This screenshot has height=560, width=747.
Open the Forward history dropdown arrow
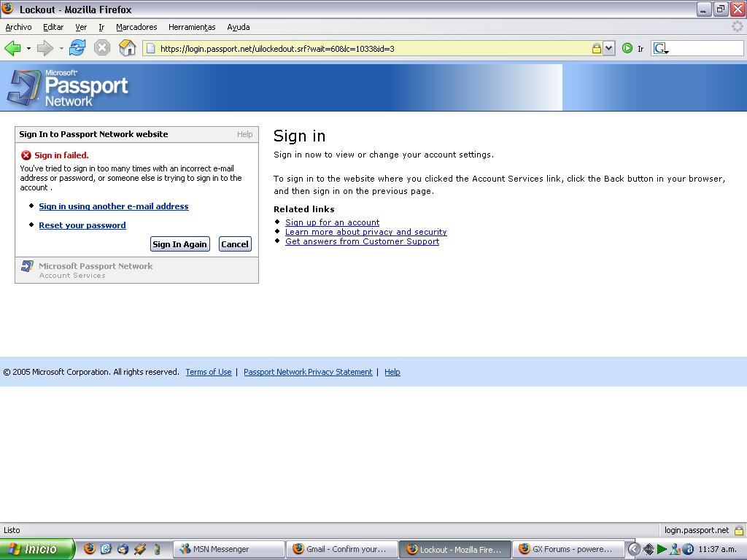point(61,49)
